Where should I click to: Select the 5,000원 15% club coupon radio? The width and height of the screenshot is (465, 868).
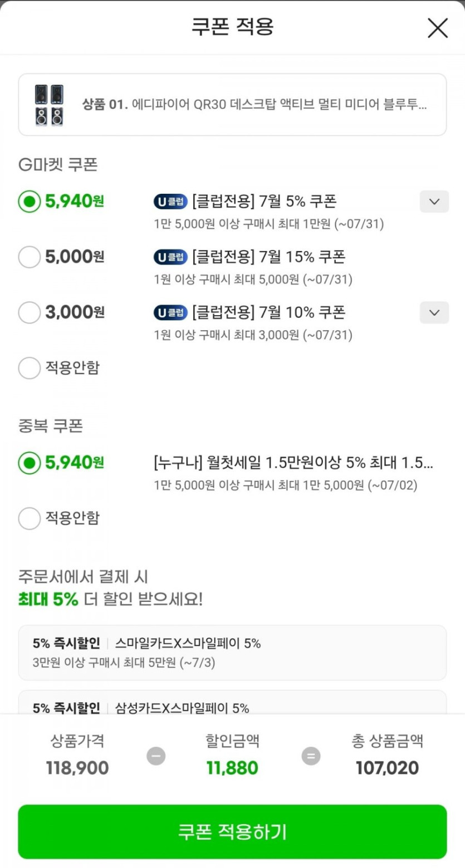(30, 257)
